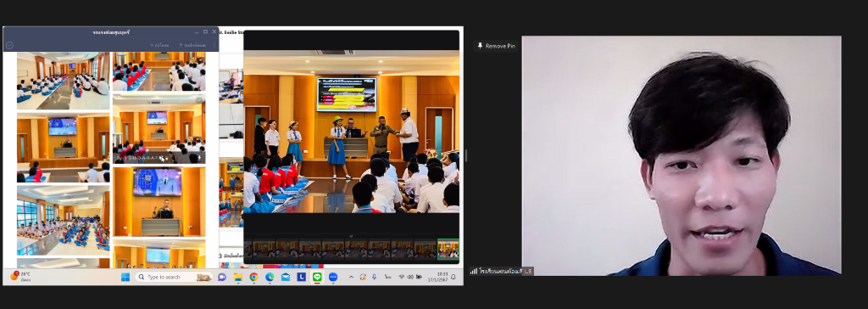Select the first thumbnail in viewer filmstrip

click(248, 250)
